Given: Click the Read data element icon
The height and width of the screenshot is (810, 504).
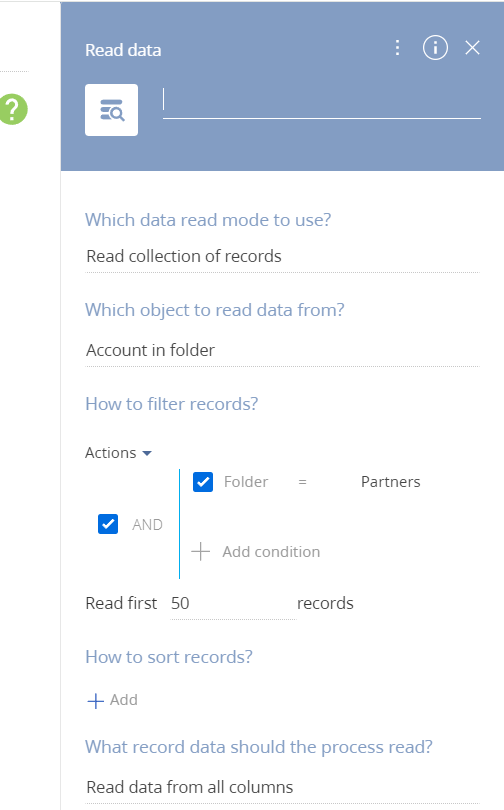Looking at the screenshot, I should [x=112, y=110].
